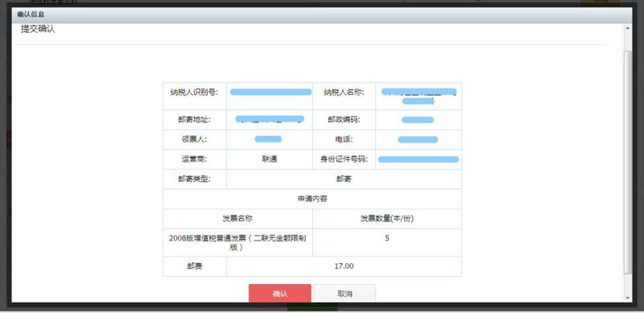Screen dimensions: 644x313
Task: Click the dialog's vertical scrollbar thumb
Action: [627, 163]
